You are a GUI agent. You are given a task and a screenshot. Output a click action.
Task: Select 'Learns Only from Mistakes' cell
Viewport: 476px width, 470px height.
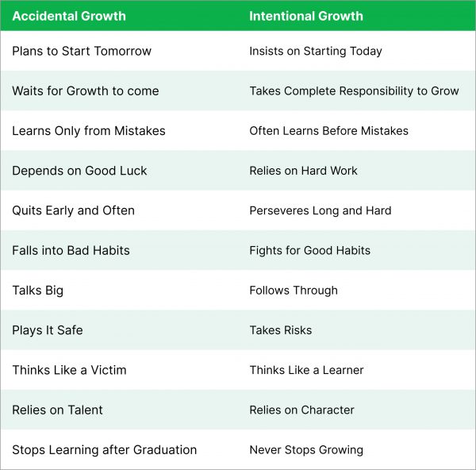click(x=89, y=131)
